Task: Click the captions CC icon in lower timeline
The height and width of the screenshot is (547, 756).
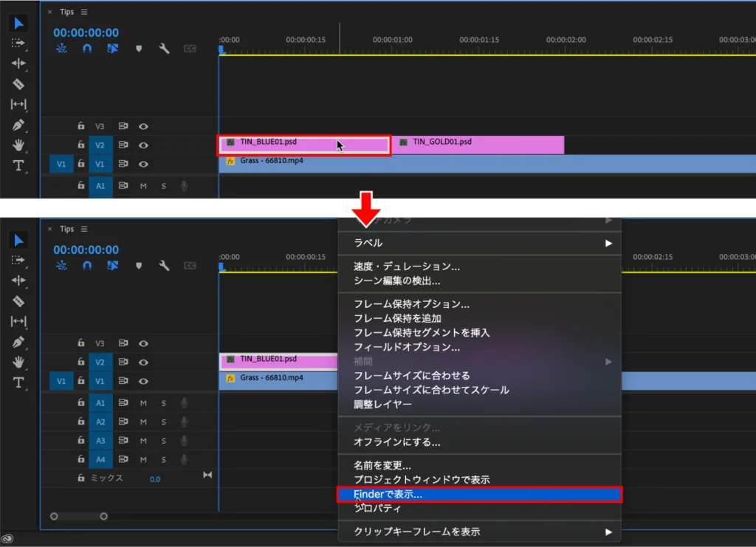Action: [190, 266]
